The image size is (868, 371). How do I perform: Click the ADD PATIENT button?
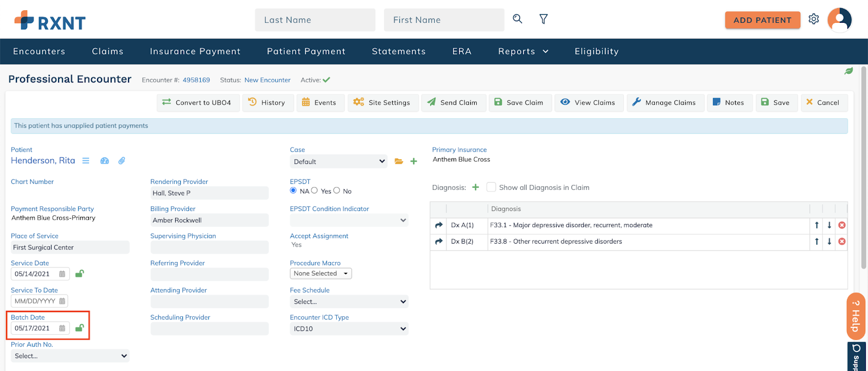(762, 20)
